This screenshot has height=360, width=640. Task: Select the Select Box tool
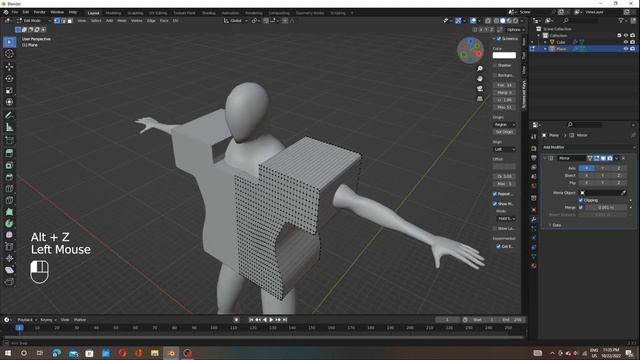9,42
